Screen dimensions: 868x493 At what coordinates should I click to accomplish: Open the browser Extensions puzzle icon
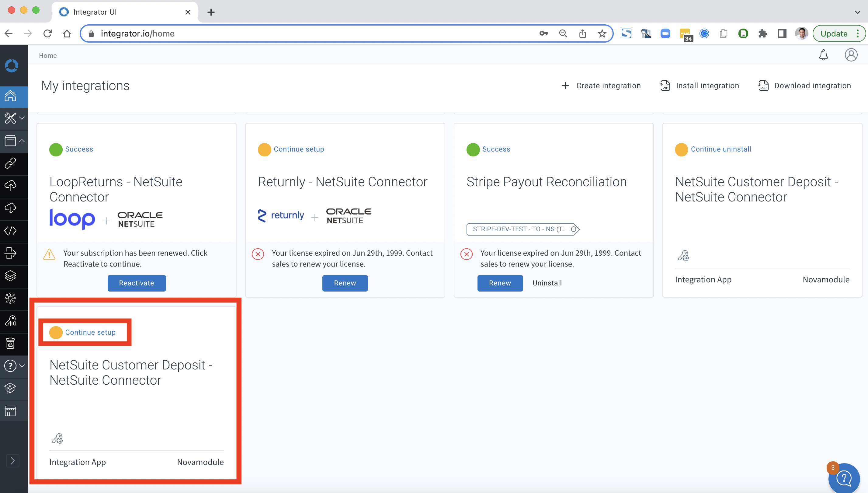tap(763, 33)
